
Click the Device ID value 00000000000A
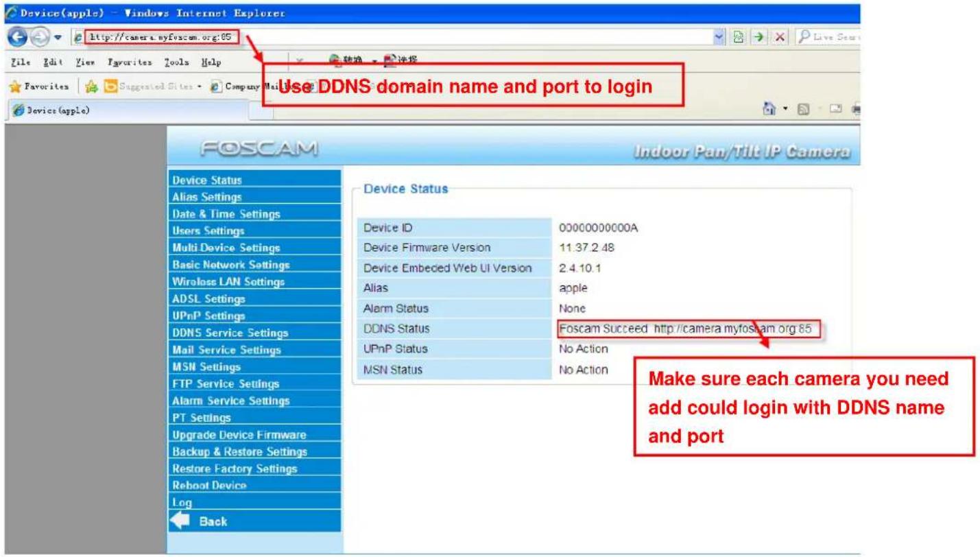coord(598,228)
